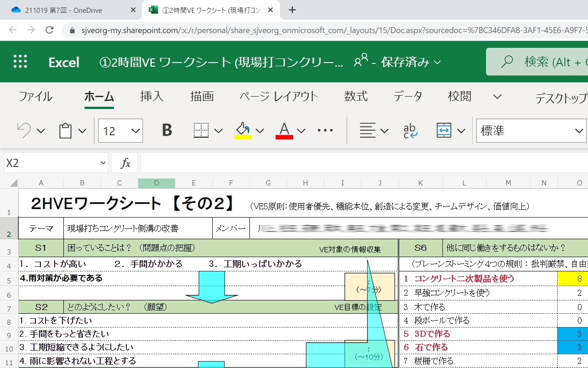The image size is (588, 368).
Task: Apply red font color
Action: (284, 131)
